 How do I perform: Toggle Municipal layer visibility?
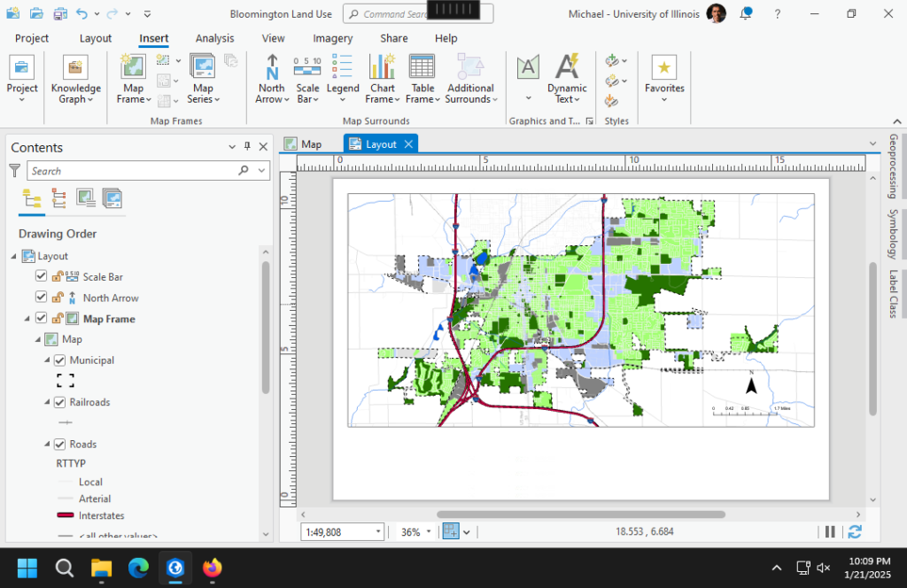pyautogui.click(x=59, y=360)
